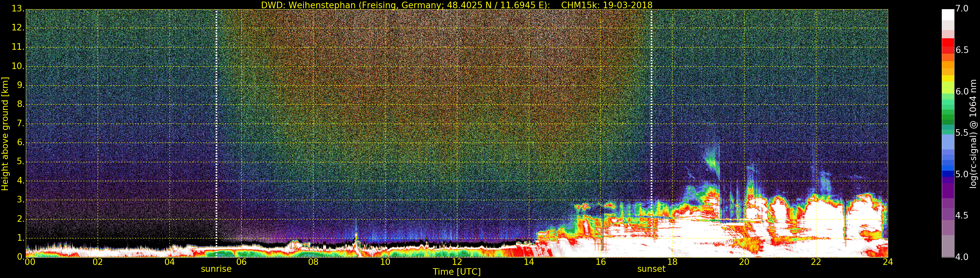Click the time axis tick 10
Screen dimensions: 980x278
385,262
